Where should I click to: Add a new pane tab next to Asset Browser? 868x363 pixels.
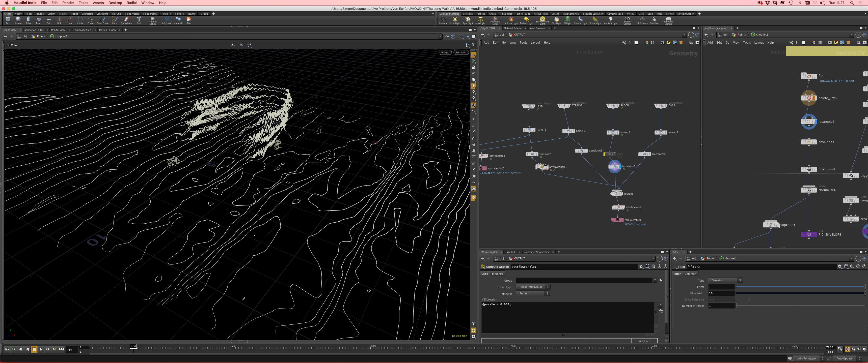click(555, 28)
